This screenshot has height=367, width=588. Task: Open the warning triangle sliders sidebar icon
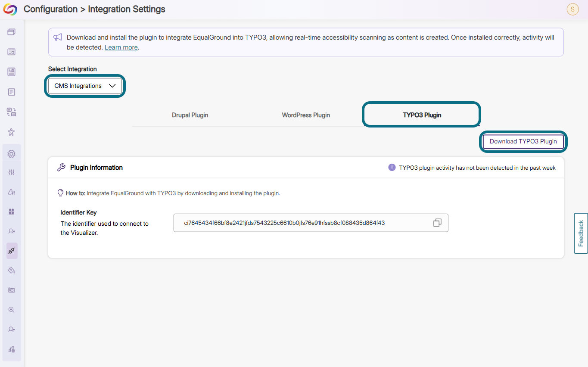12,192
